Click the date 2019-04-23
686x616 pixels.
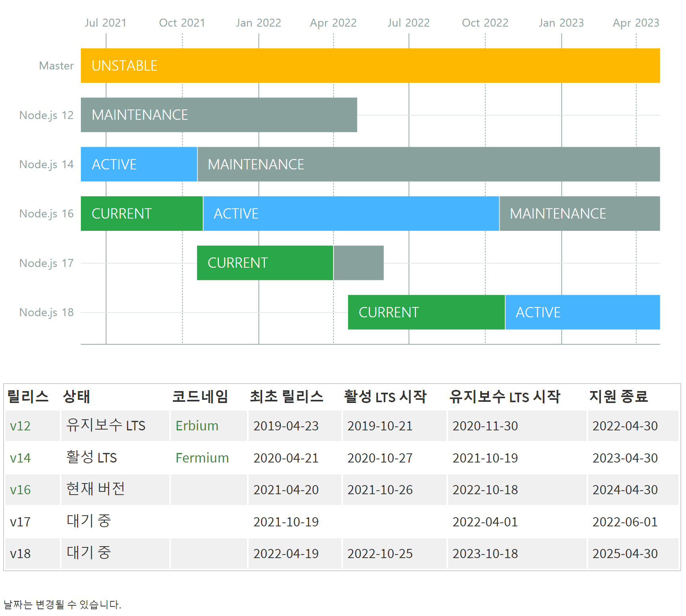[286, 426]
